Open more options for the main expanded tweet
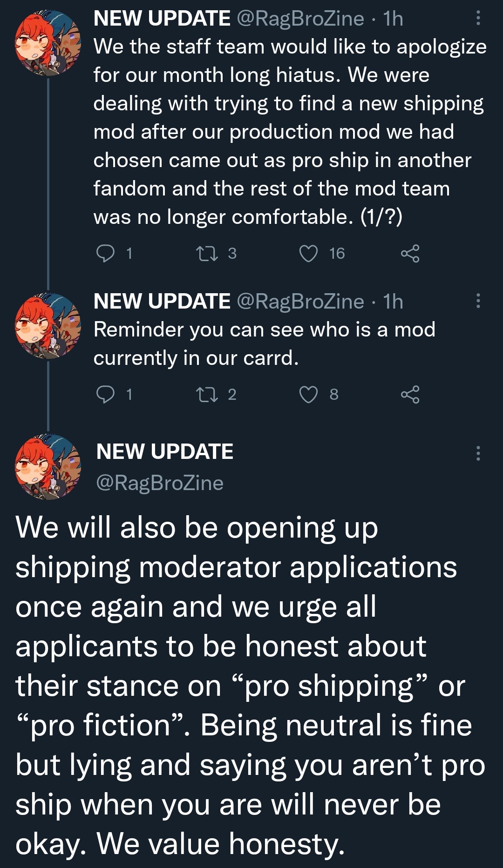The height and width of the screenshot is (868, 503). click(x=478, y=453)
